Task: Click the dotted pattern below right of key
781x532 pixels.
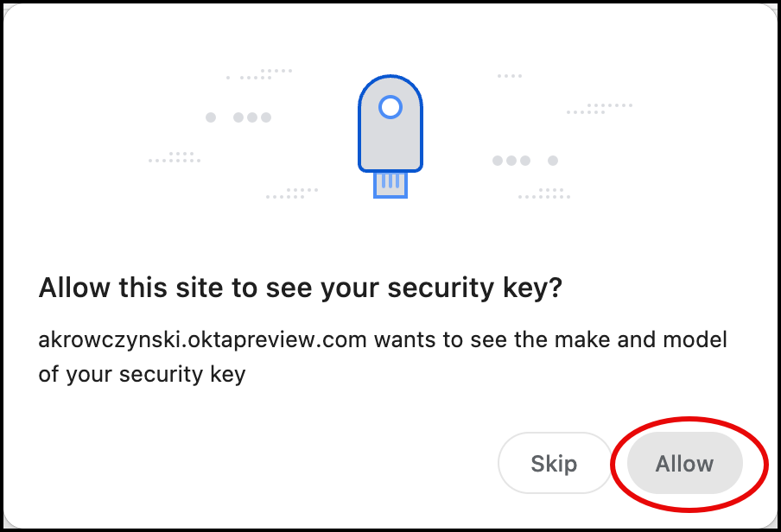Action: 544,193
